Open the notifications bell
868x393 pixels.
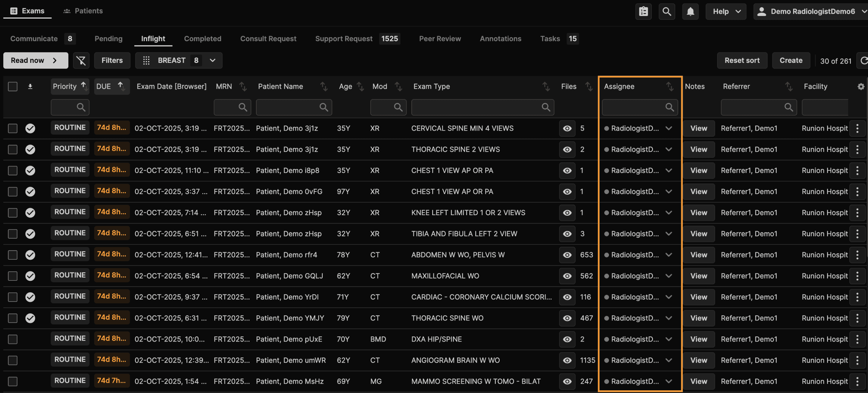(x=690, y=11)
